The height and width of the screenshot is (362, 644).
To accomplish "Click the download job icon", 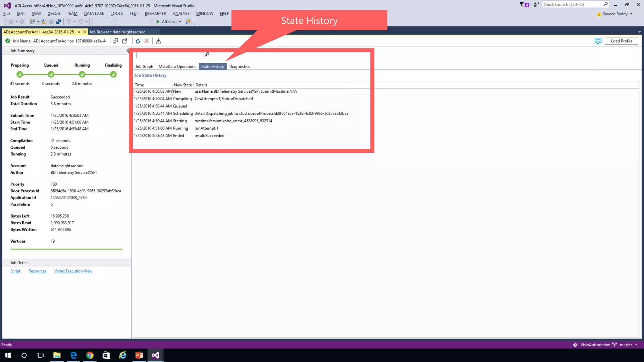I will coord(158,41).
